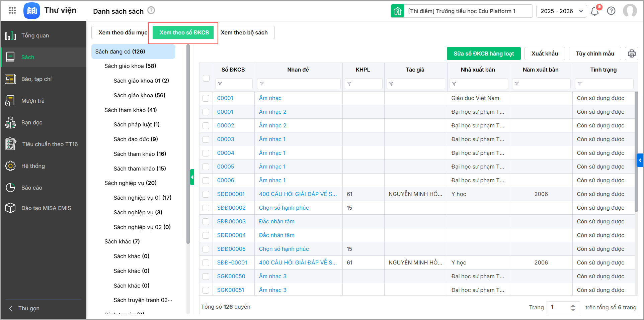Open title link Chọn số hạnh phúc for SĐĐ00005
This screenshot has height=320, width=644.
pyautogui.click(x=284, y=249)
